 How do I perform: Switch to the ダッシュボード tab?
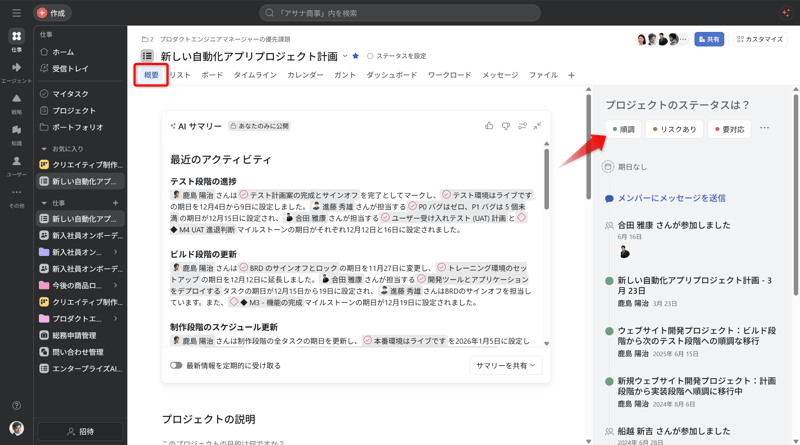(x=392, y=75)
